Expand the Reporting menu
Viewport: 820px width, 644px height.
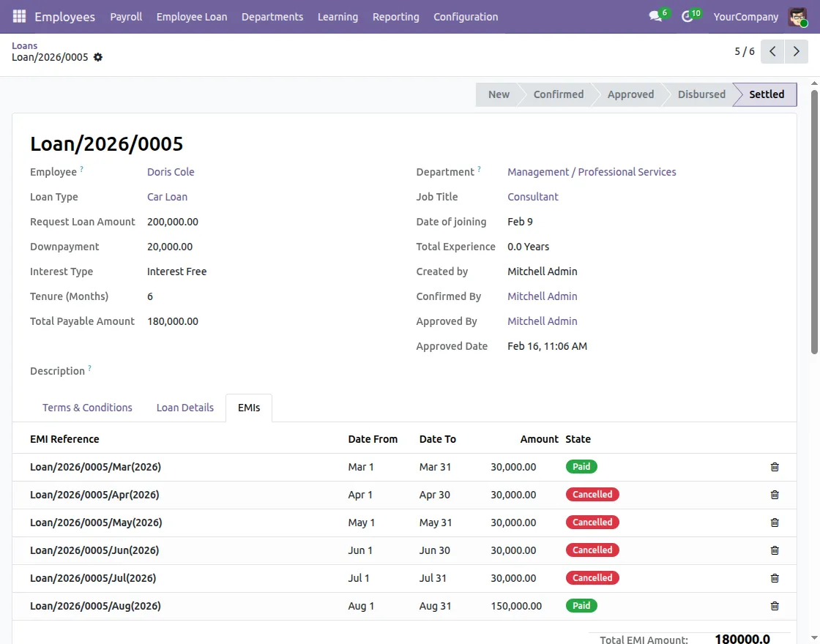395,16
